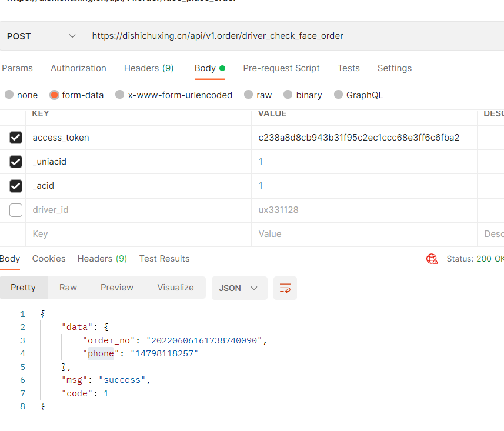Expand the JSON format dropdown
504x431 pixels.
pyautogui.click(x=239, y=288)
